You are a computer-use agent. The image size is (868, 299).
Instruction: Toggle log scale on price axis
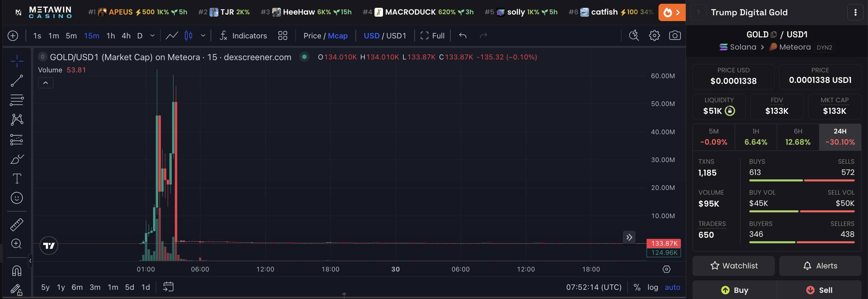coord(653,287)
